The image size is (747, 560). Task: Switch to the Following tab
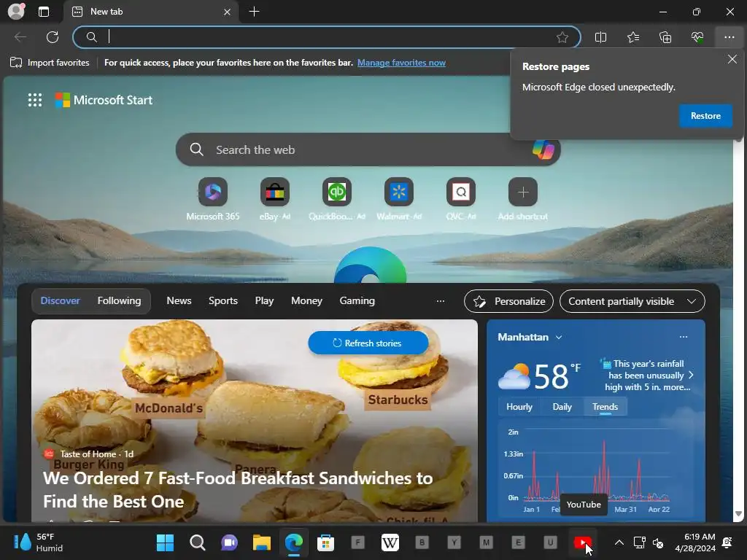(x=119, y=300)
